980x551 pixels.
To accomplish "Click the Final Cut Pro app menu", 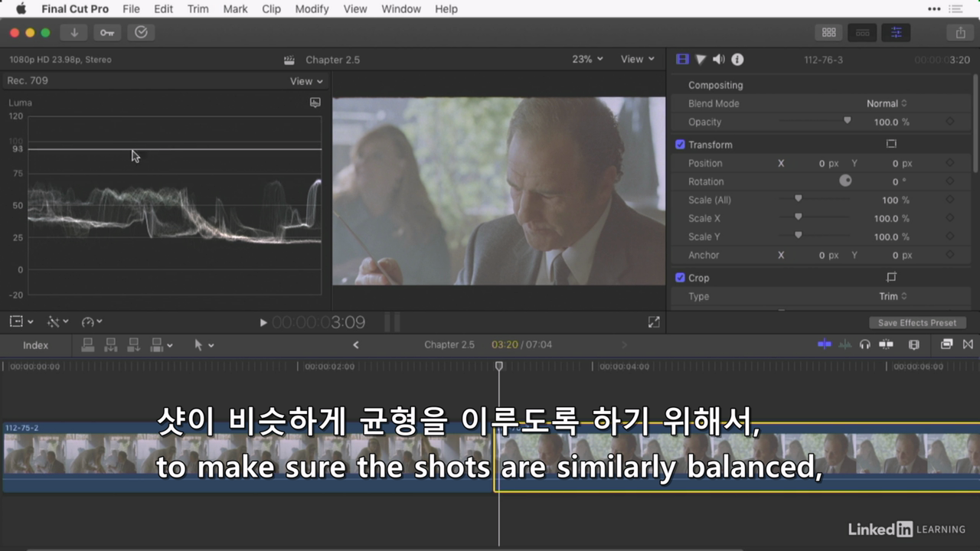I will pos(75,9).
